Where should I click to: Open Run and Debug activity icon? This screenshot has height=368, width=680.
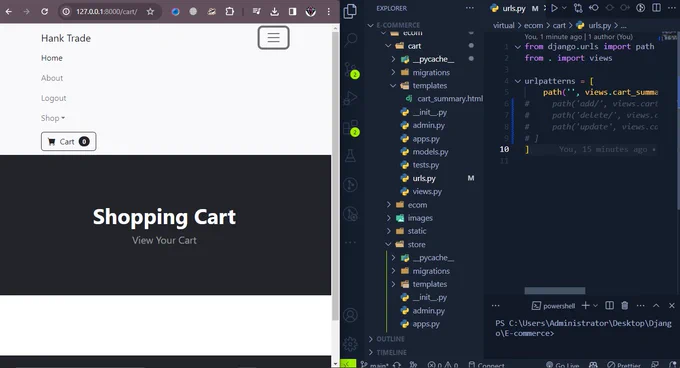350,98
